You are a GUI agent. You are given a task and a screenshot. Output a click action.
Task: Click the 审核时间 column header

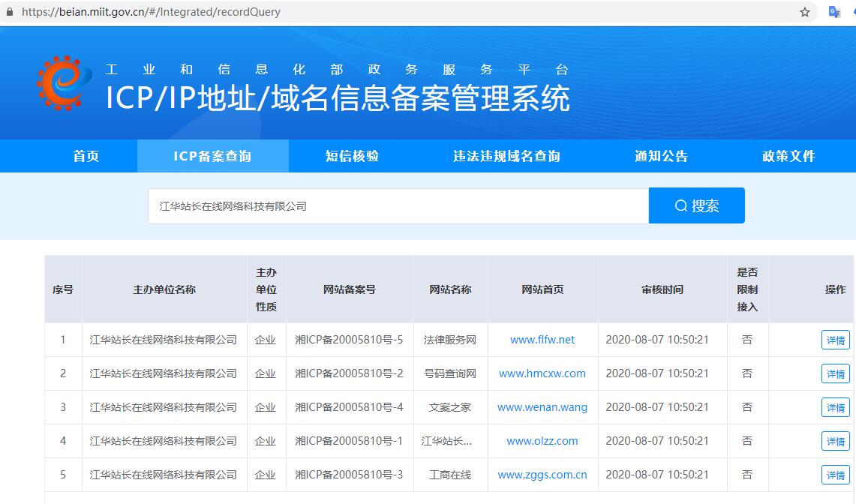[662, 289]
